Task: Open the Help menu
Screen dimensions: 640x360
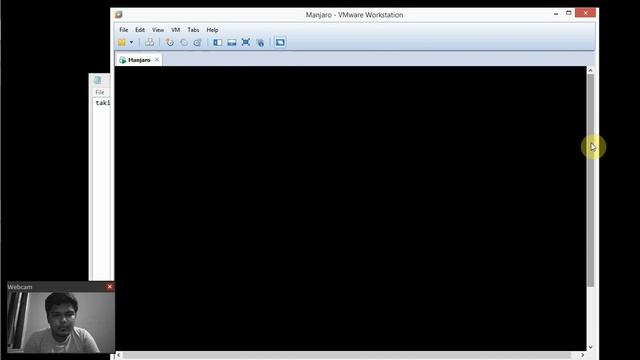Action: pos(212,30)
